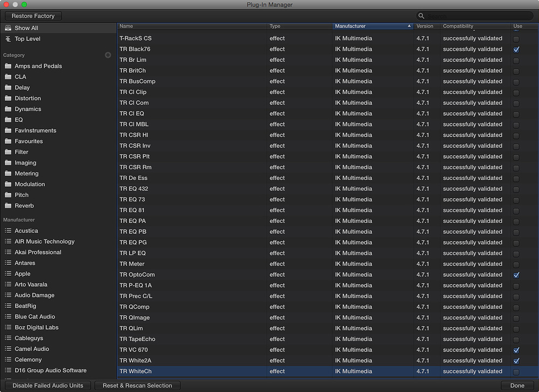The width and height of the screenshot is (539, 392).
Task: Click the Audio Damage list icon
Action: click(8, 295)
